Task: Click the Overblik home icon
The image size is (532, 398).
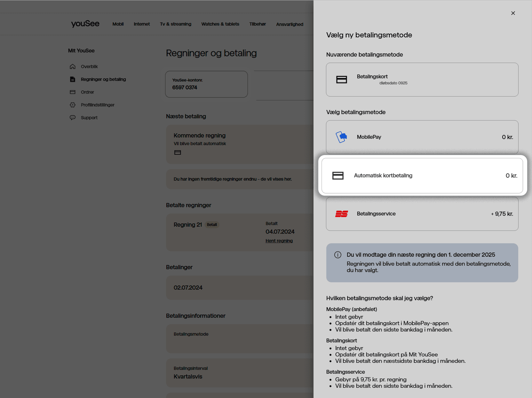Action: click(73, 66)
